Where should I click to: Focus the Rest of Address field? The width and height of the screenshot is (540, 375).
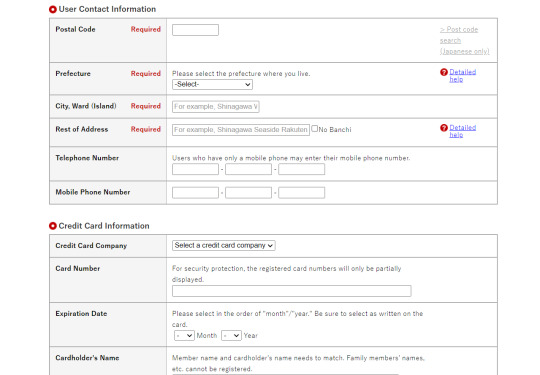(241, 130)
